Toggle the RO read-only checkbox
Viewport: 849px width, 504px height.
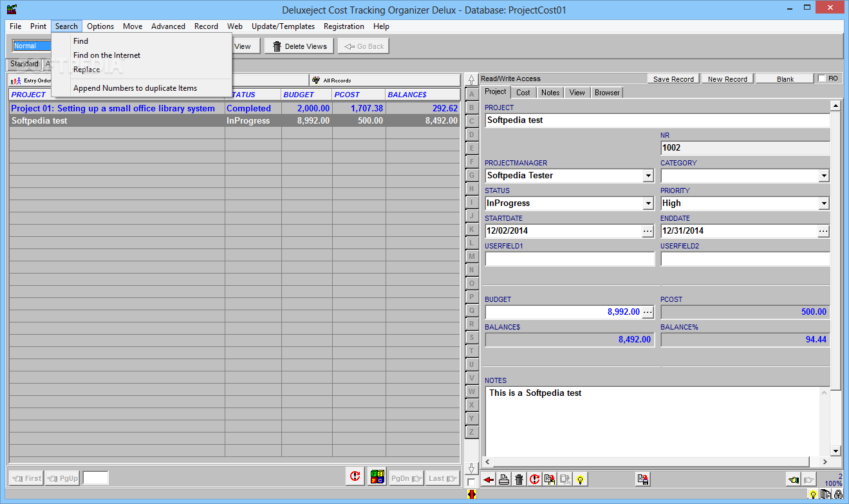(822, 79)
